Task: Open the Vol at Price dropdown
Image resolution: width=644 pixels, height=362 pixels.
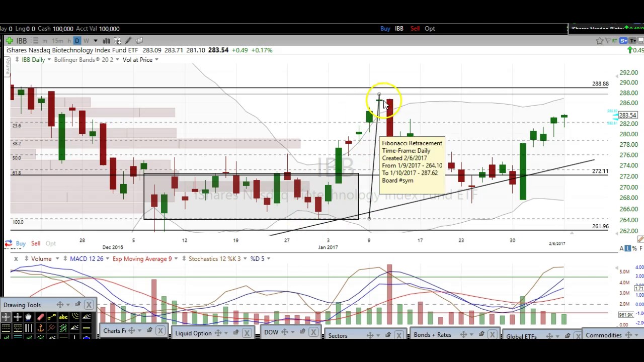Action: (156, 60)
